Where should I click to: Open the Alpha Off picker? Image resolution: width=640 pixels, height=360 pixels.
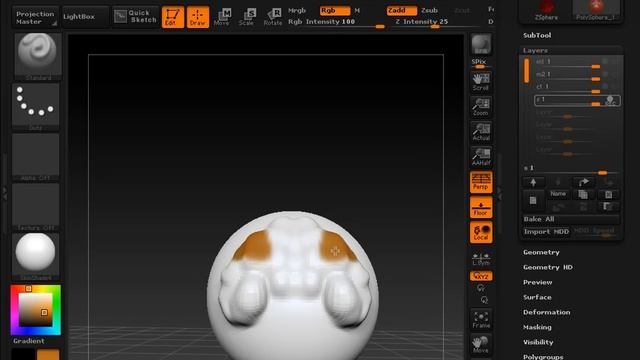point(36,157)
